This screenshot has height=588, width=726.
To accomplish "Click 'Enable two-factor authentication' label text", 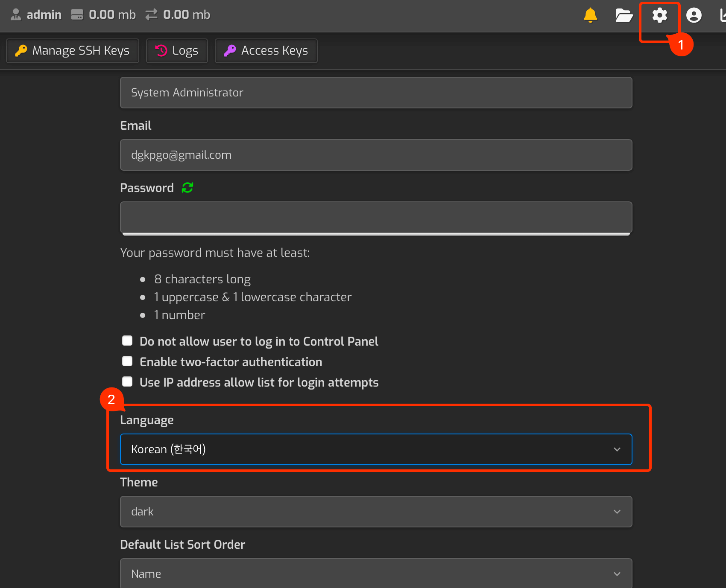I will coord(231,362).
